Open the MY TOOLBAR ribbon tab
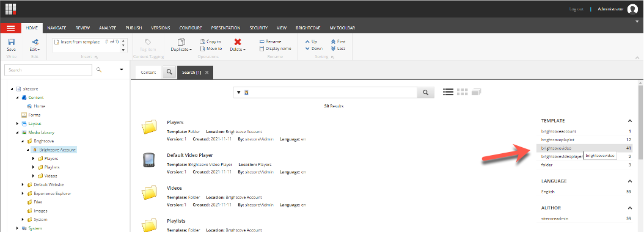The width and height of the screenshot is (644, 232). 342,28
